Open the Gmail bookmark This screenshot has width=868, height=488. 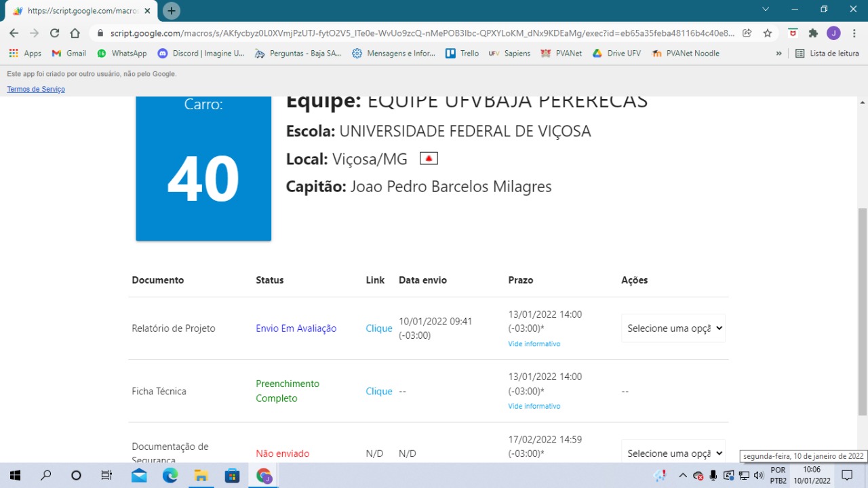(x=68, y=53)
